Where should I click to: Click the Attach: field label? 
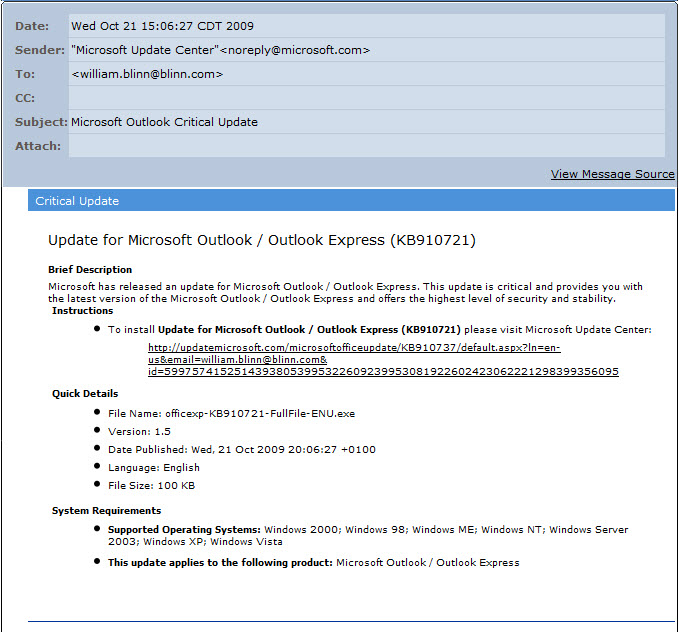pos(38,146)
